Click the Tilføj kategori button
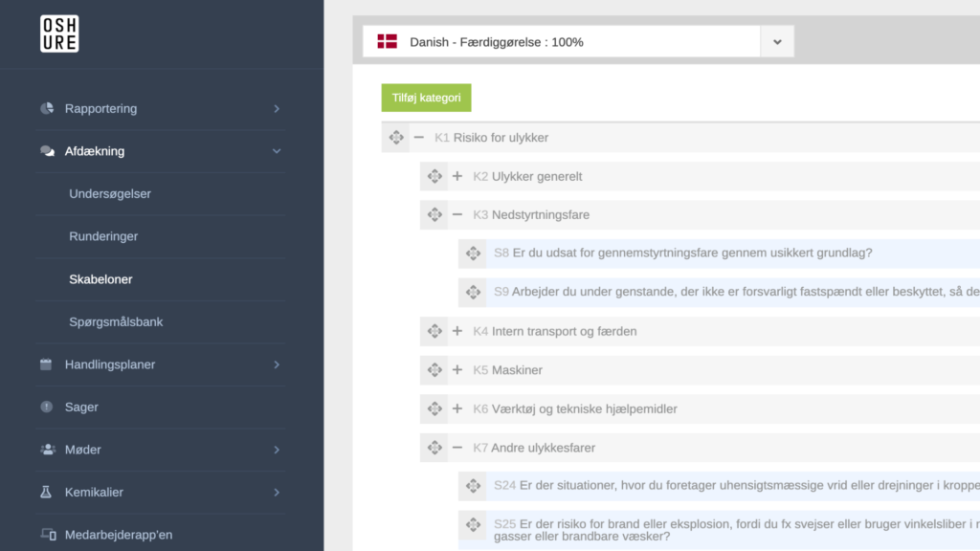The width and height of the screenshot is (980, 551). tap(426, 98)
